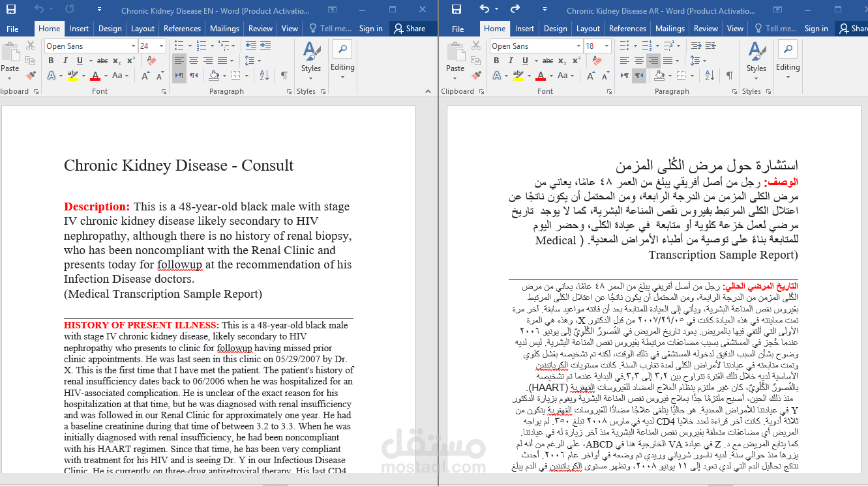This screenshot has width=868, height=486.
Task: Switch to Review tab in AR window
Action: pyautogui.click(x=706, y=29)
